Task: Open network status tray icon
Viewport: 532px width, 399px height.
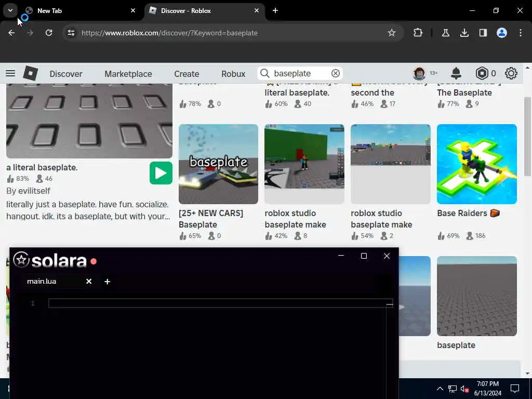Action: coord(453,389)
